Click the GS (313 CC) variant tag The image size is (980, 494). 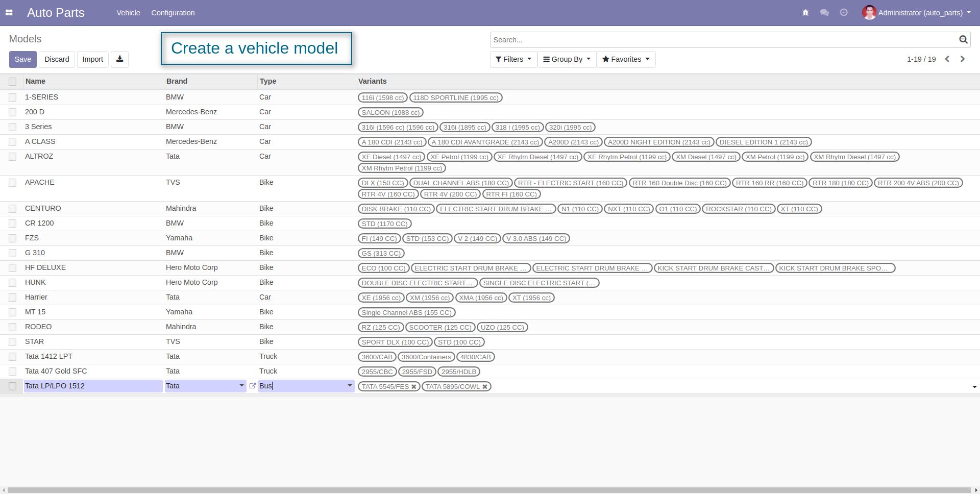pos(381,253)
